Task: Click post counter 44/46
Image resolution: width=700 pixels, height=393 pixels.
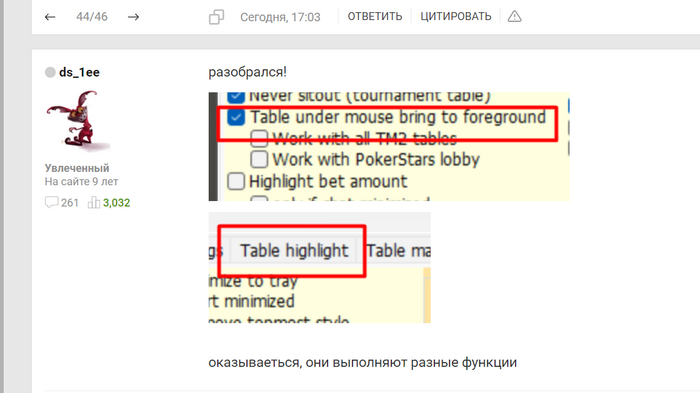Action: (92, 17)
